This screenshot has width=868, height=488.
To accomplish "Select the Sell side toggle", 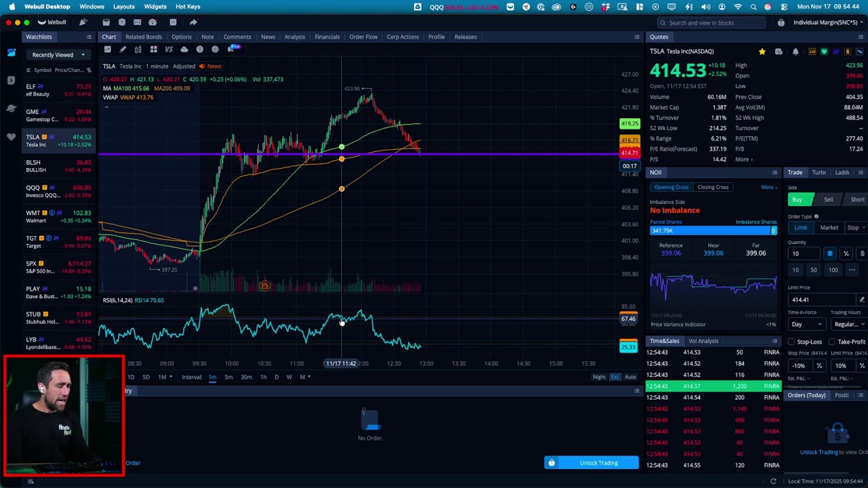I will point(828,199).
